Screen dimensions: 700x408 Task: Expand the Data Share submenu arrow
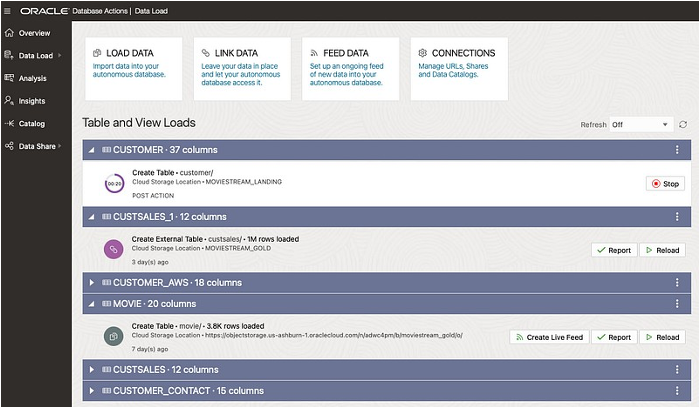59,146
